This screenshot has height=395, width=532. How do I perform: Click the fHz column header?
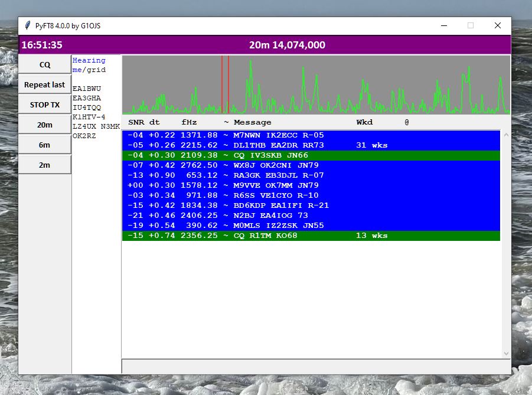(189, 122)
